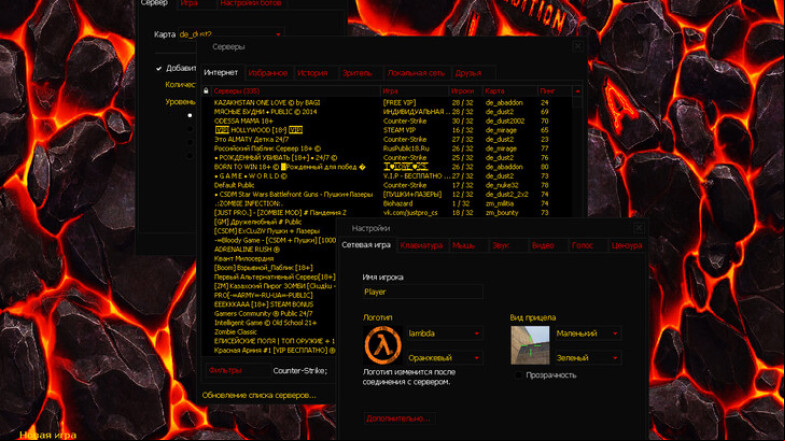Toggle the Добавить checkbox in the server window
The image size is (785, 441).
(159, 69)
